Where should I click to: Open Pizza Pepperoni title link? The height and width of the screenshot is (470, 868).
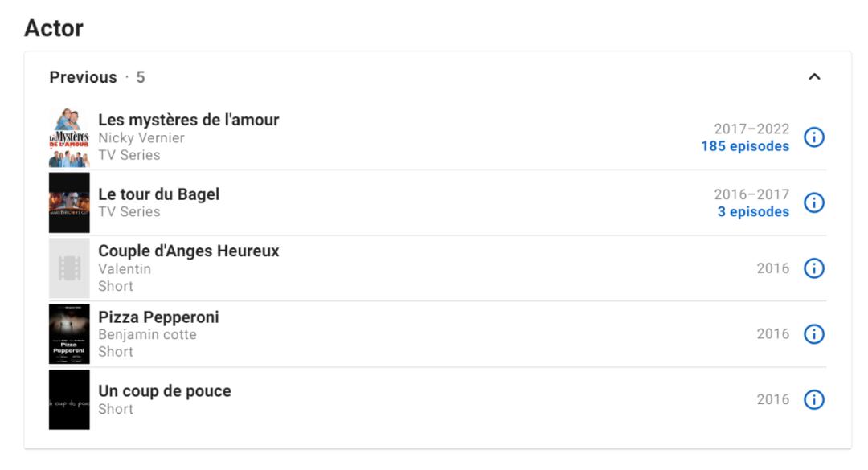(158, 317)
